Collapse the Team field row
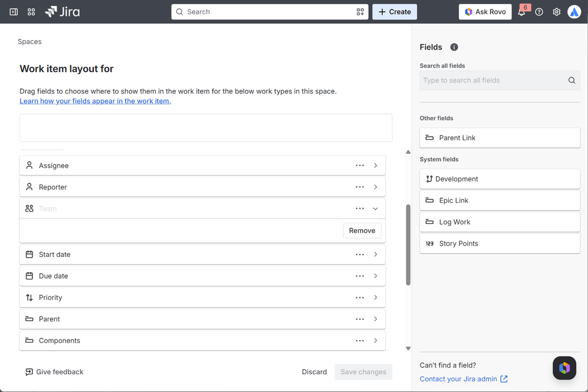 pyautogui.click(x=375, y=209)
